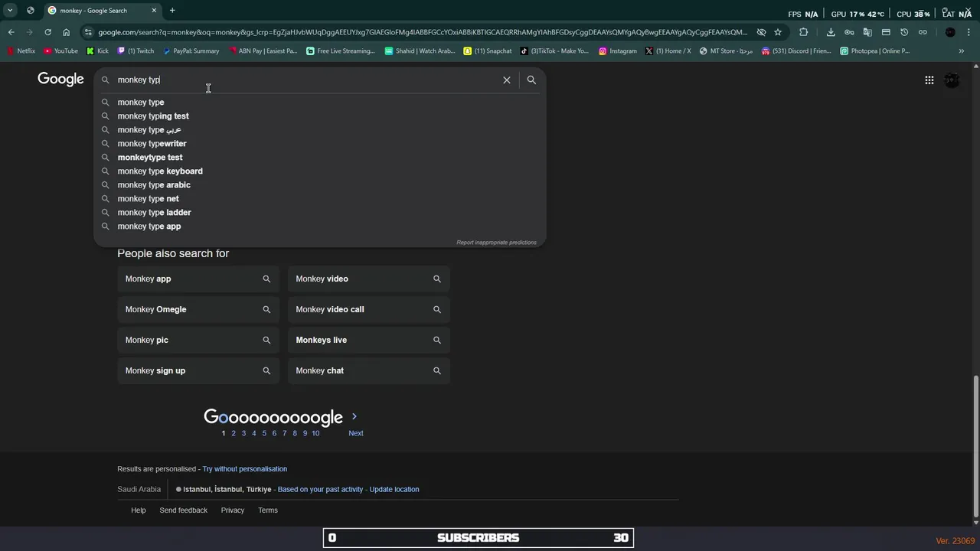The image size is (980, 551).
Task: Open the Downloads toolbar icon
Action: click(x=831, y=32)
